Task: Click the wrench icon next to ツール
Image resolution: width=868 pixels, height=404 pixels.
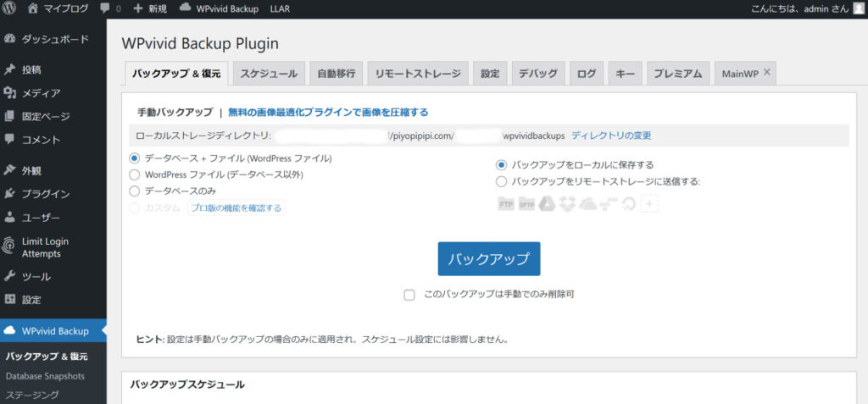Action: (x=9, y=276)
